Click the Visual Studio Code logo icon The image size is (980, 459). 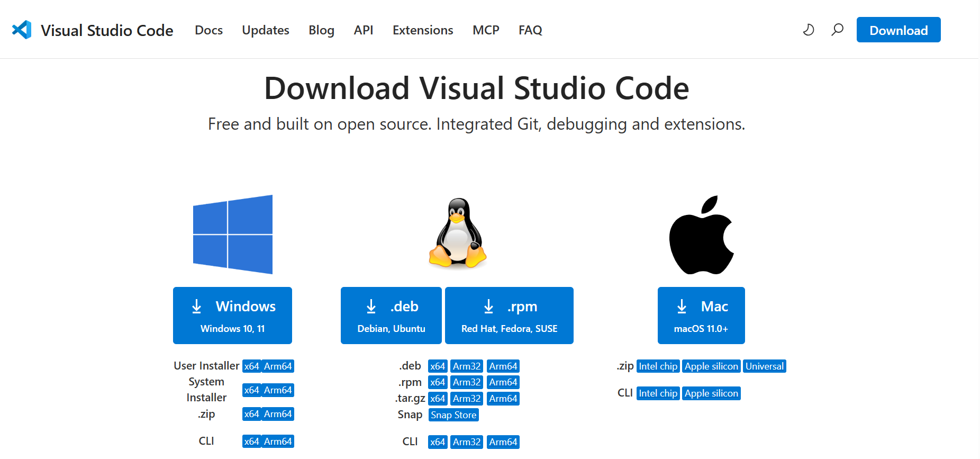[x=22, y=30]
